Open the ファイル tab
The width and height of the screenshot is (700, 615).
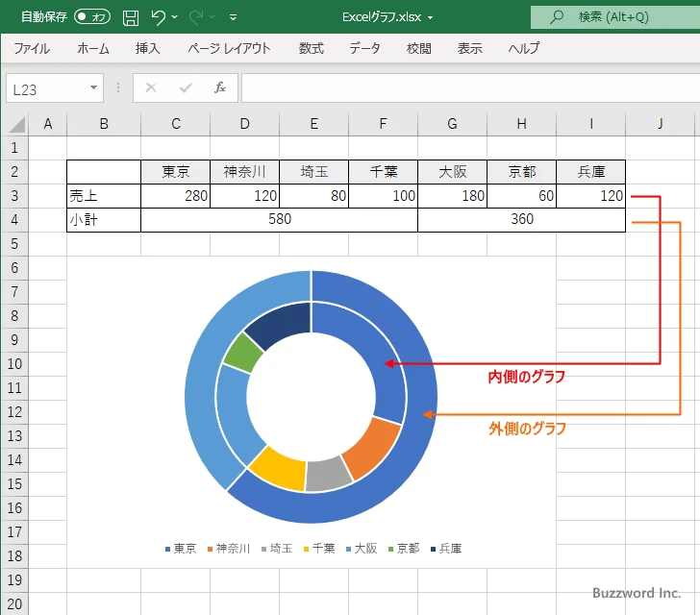(32, 48)
